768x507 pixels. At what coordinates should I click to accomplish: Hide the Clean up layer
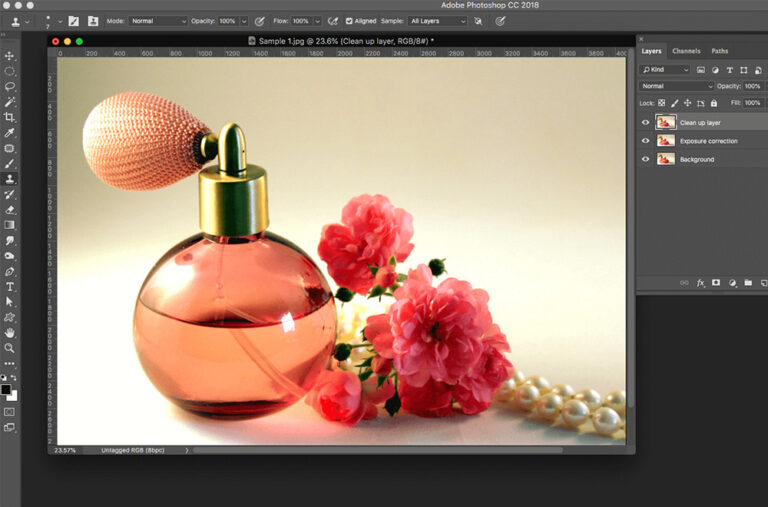click(x=645, y=123)
